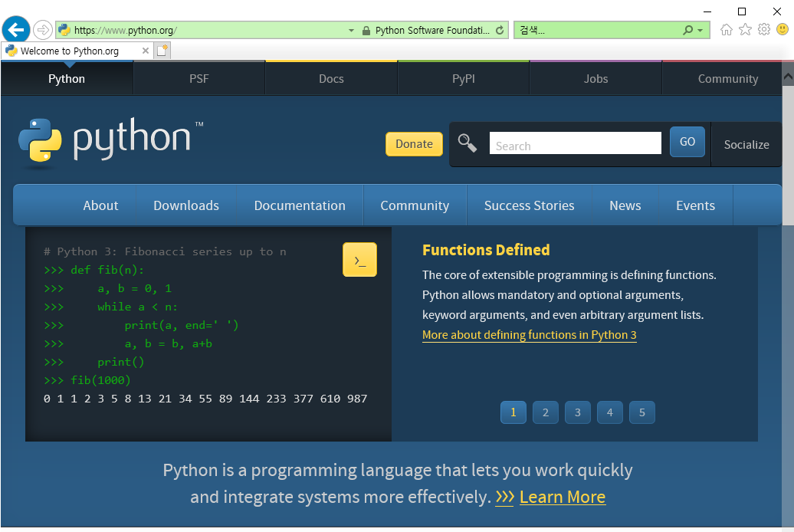Open the Community main nav menu
The width and height of the screenshot is (794, 532).
[415, 205]
